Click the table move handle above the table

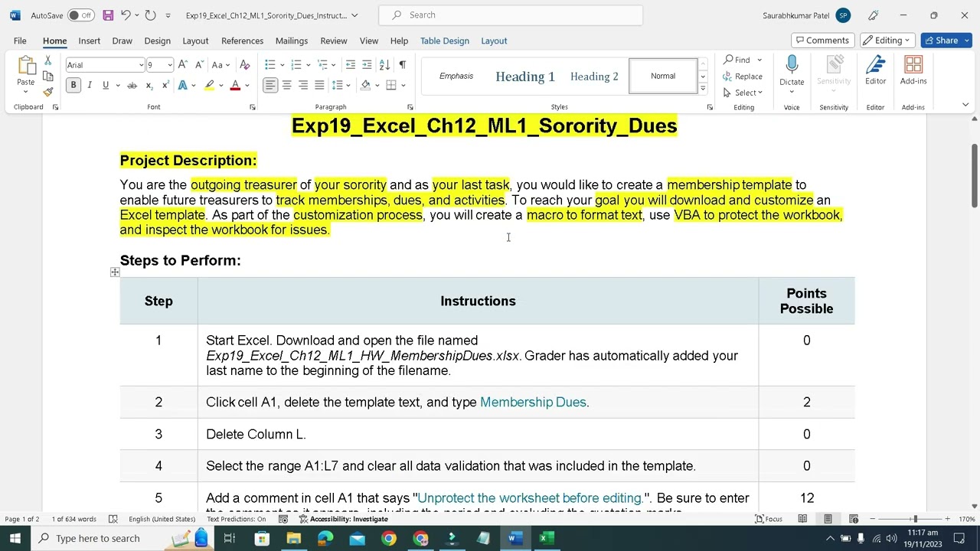pyautogui.click(x=115, y=272)
